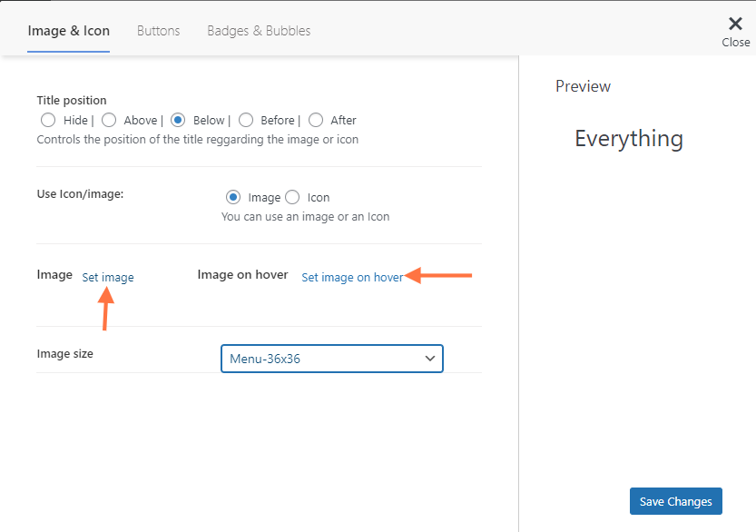The image size is (756, 532).
Task: Set title position to Before
Action: [246, 120]
